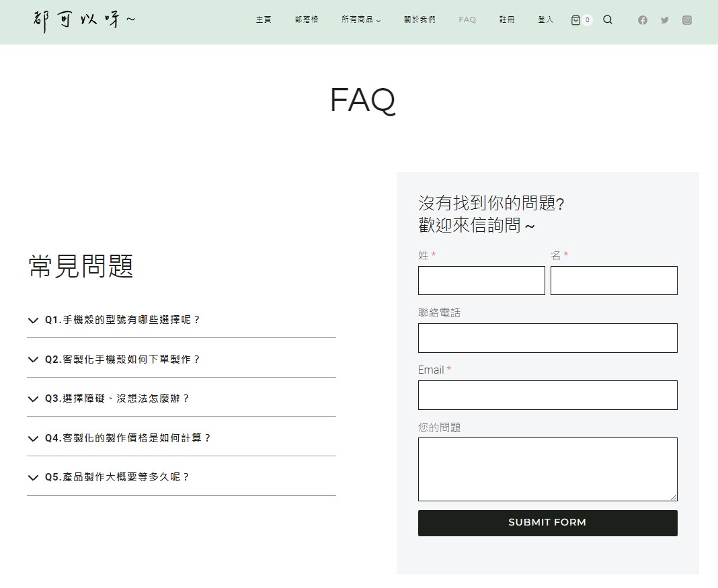The height and width of the screenshot is (588, 718).
Task: Open the 所有商品 dropdown menu
Action: tap(361, 20)
